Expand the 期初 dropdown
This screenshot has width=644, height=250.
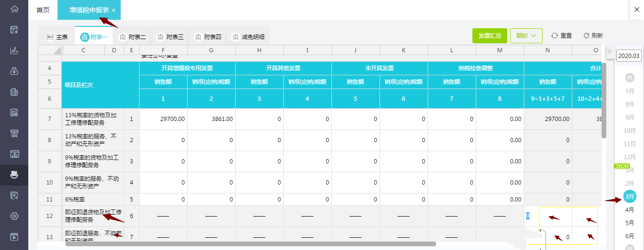click(526, 36)
